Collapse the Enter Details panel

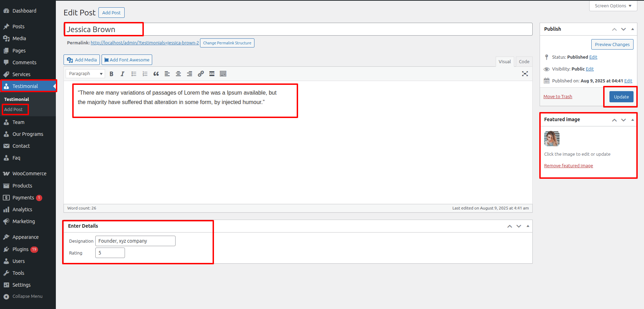[x=528, y=226]
